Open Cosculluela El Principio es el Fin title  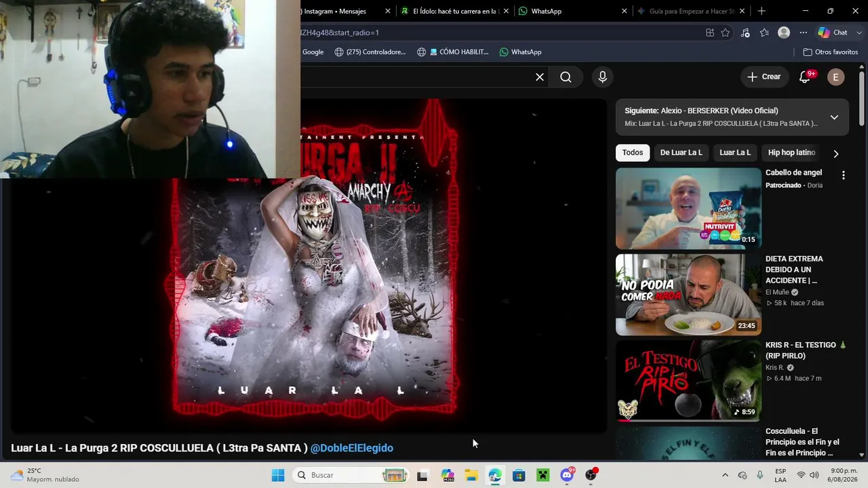802,442
